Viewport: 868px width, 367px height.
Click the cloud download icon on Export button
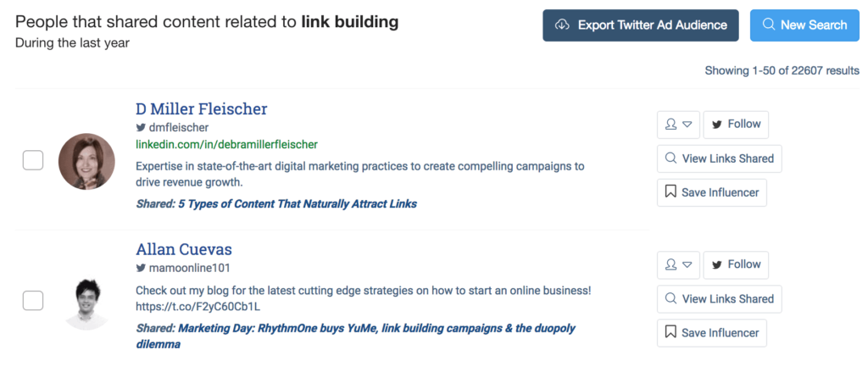(561, 25)
